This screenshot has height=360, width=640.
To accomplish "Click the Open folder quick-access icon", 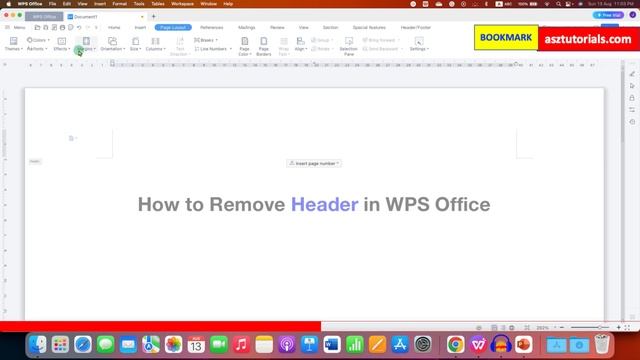I will click(37, 27).
